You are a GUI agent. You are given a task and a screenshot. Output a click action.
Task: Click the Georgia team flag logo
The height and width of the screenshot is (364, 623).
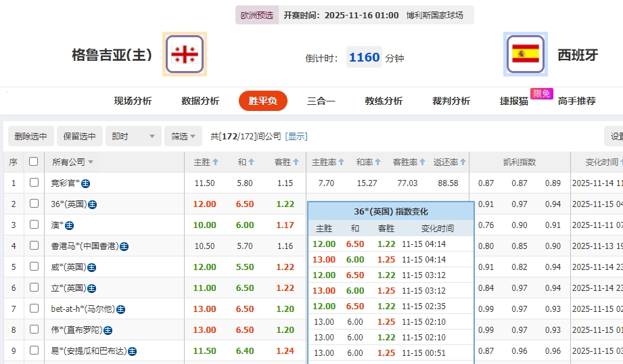pyautogui.click(x=185, y=54)
